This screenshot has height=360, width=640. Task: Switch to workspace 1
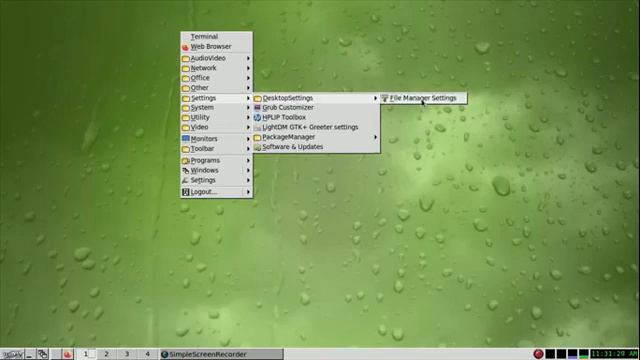86,354
